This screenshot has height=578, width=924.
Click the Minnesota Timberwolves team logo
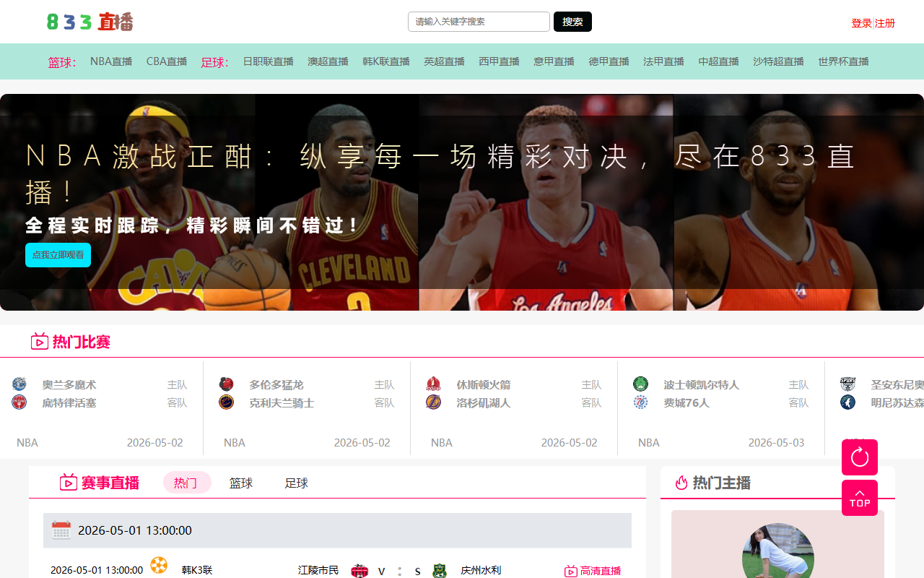[x=847, y=402]
